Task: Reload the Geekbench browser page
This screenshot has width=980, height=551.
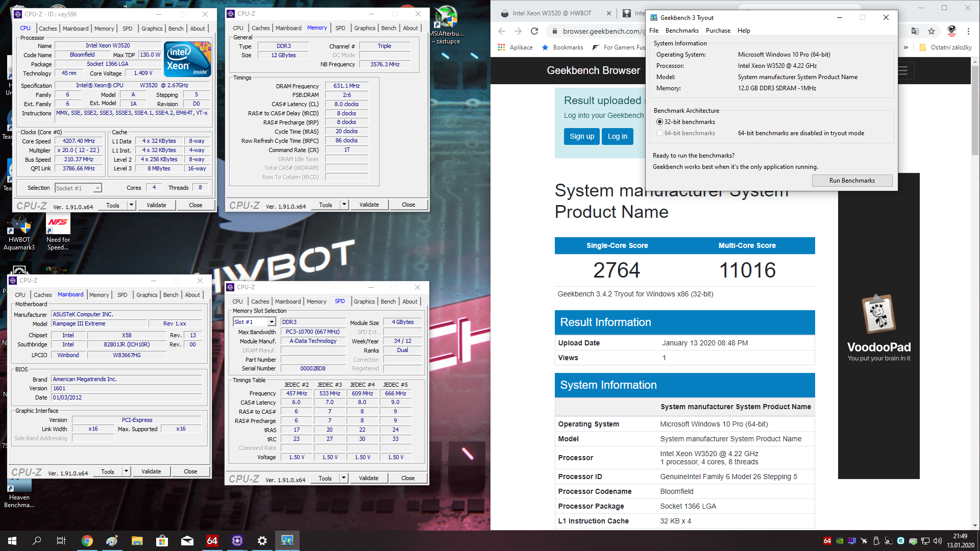Action: tap(534, 31)
